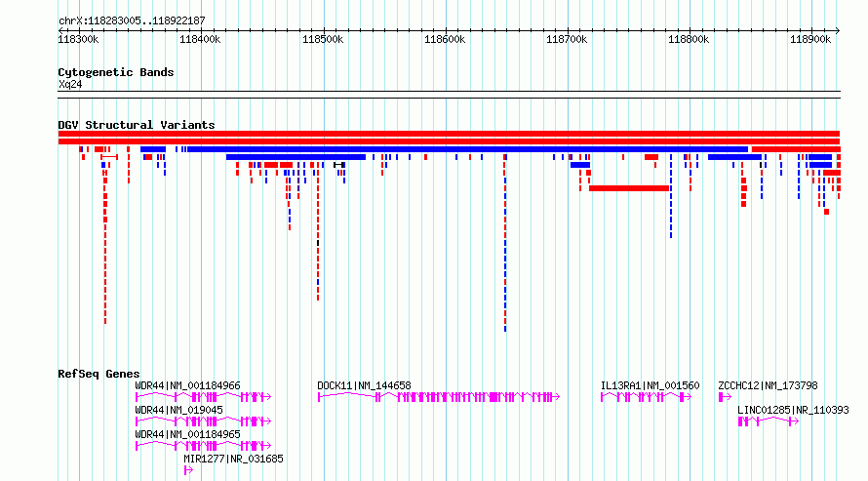This screenshot has height=481, width=868.
Task: Select the 118800k ruler tick label
Action: coord(689,39)
